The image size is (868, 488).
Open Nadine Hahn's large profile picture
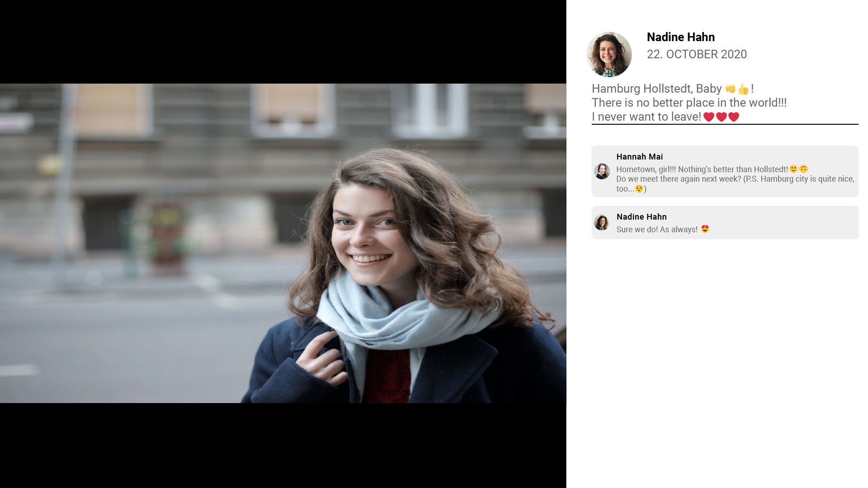click(609, 54)
